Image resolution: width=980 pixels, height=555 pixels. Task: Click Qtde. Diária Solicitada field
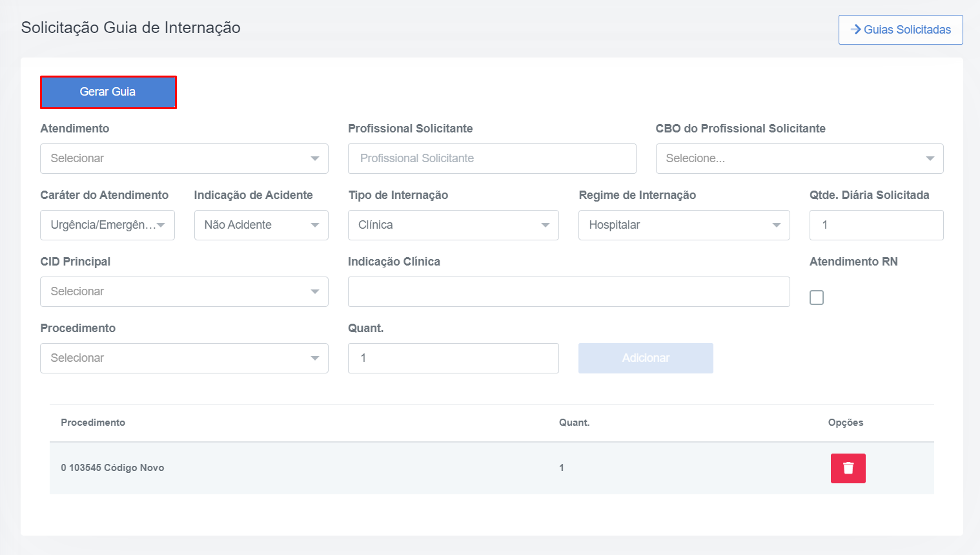876,225
